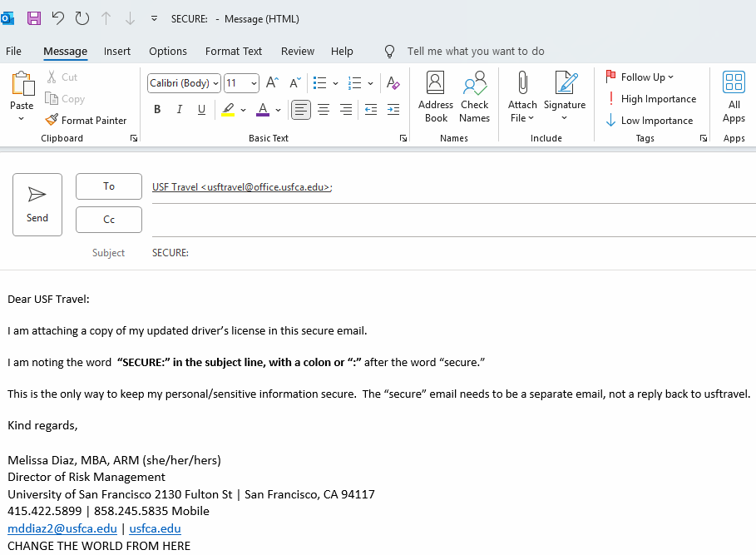Click the yellow text highlight color button
The width and height of the screenshot is (756, 555).
228,110
